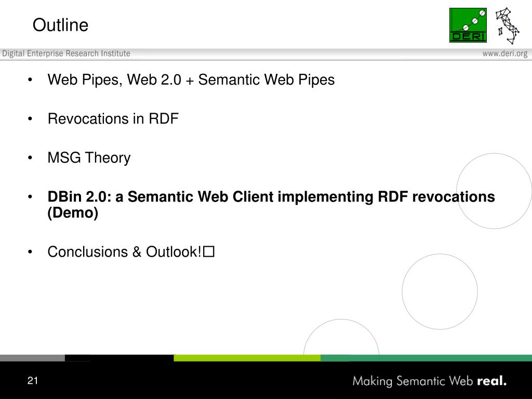Select the "Conclusions & Outlook!" bullet
This screenshot has height=399, width=532.
coord(131,252)
